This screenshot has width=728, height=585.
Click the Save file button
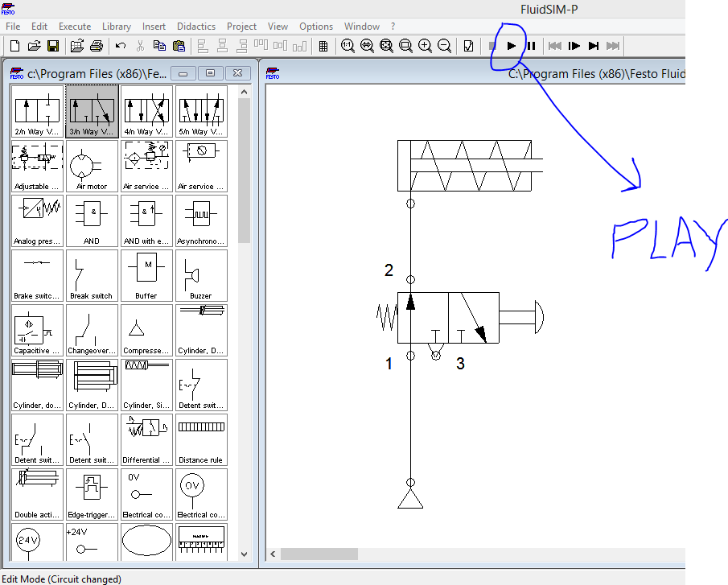(x=53, y=46)
